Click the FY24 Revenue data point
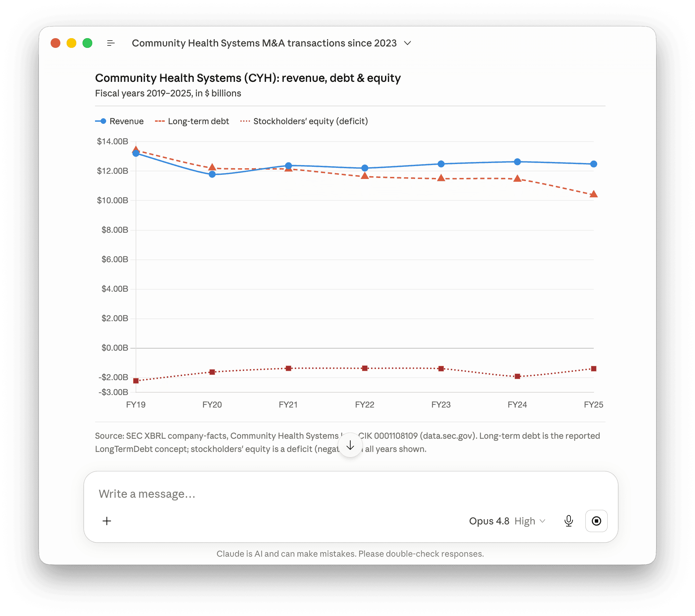This screenshot has height=616, width=695. click(517, 162)
